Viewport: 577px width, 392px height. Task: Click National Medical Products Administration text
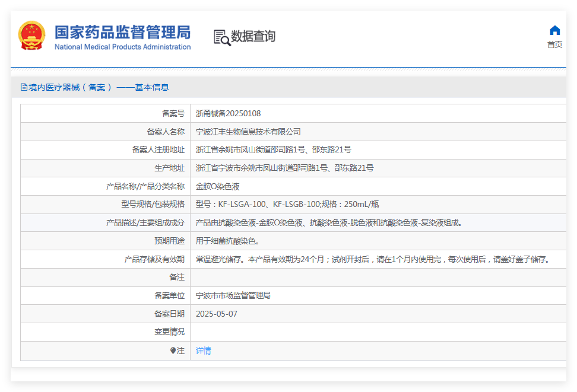click(x=122, y=47)
